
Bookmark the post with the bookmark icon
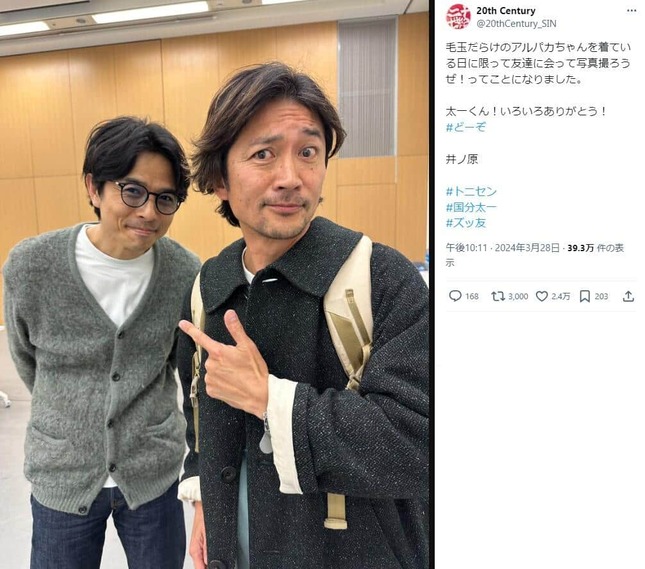point(585,296)
